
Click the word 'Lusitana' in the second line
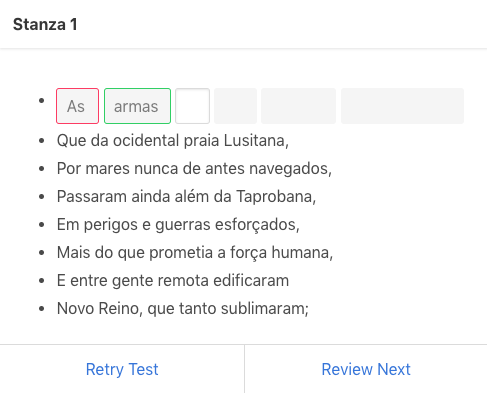point(254,140)
